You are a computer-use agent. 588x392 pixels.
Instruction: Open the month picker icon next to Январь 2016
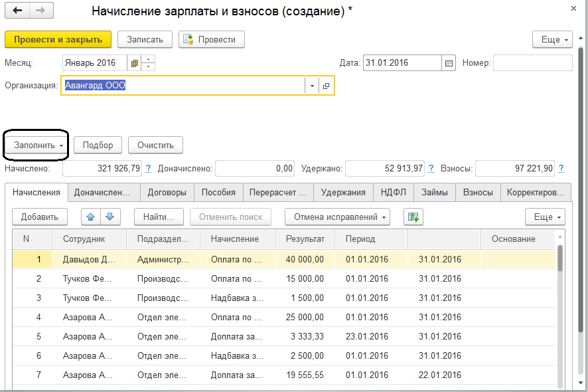coord(135,63)
